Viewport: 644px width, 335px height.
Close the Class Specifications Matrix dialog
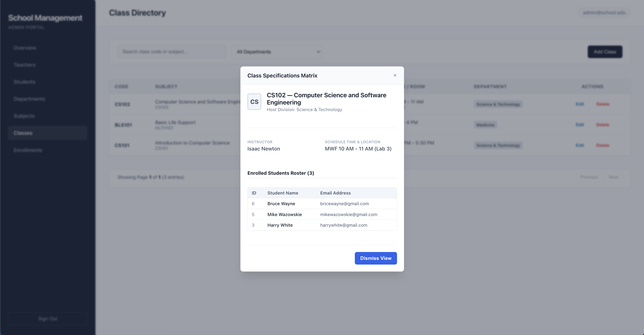(x=395, y=75)
